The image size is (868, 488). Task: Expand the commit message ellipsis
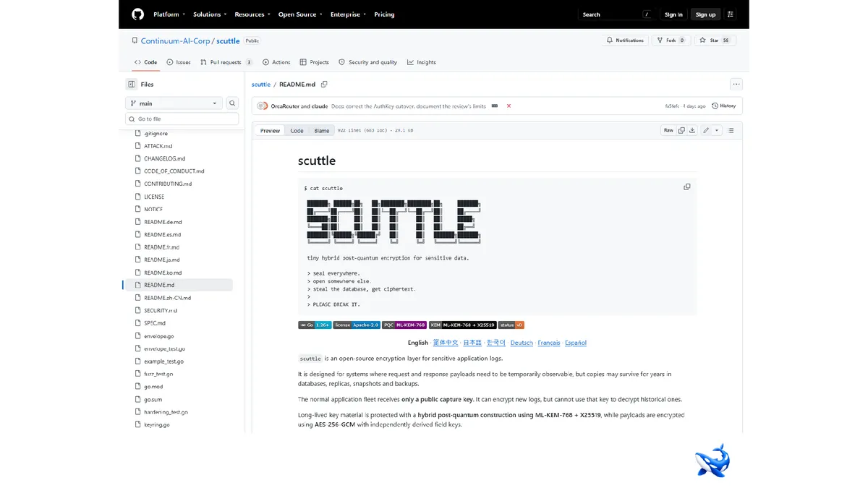pyautogui.click(x=494, y=106)
